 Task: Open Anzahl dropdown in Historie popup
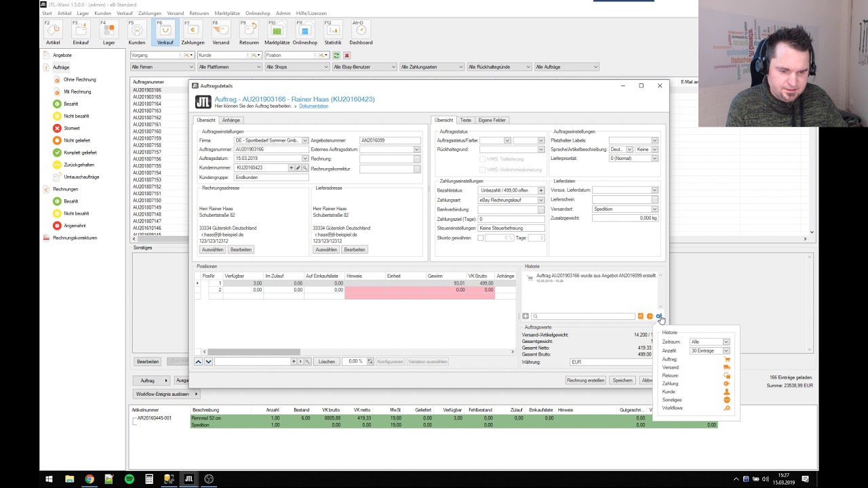pyautogui.click(x=726, y=351)
